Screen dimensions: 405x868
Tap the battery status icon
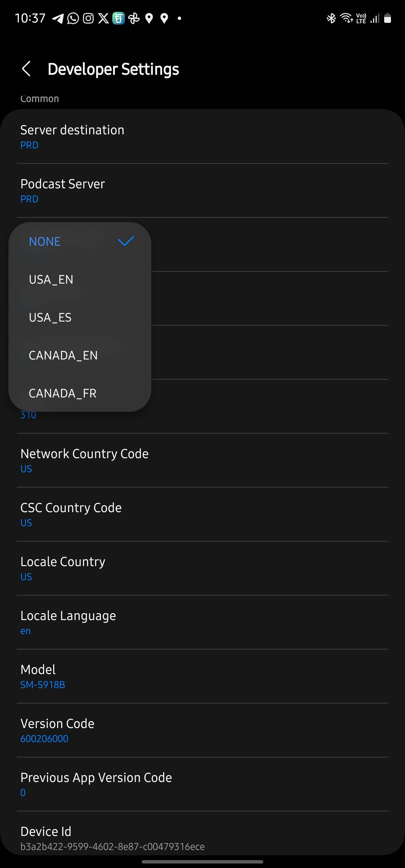coord(388,19)
